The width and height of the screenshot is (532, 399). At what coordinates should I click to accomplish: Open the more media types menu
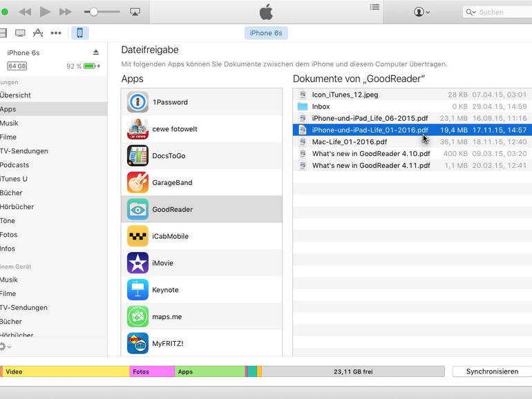click(56, 33)
